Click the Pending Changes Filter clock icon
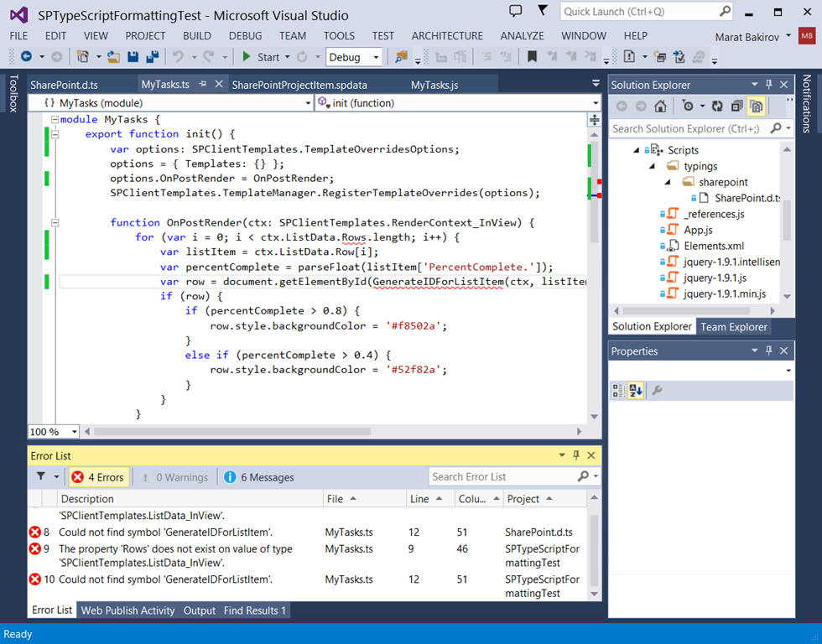This screenshot has height=644, width=822. (x=687, y=106)
